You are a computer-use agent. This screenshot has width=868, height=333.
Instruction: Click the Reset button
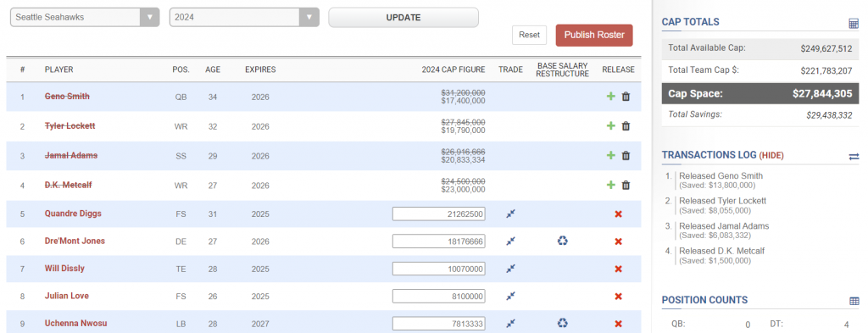529,35
